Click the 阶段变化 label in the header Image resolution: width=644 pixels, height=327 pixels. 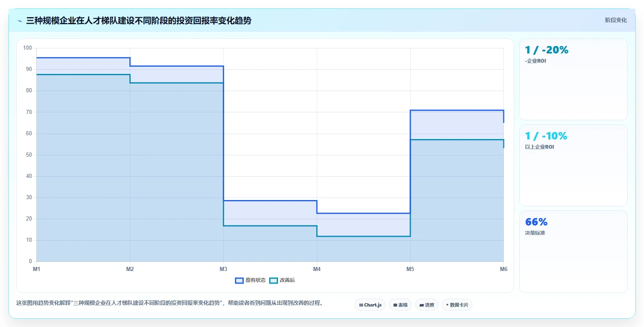pos(616,20)
